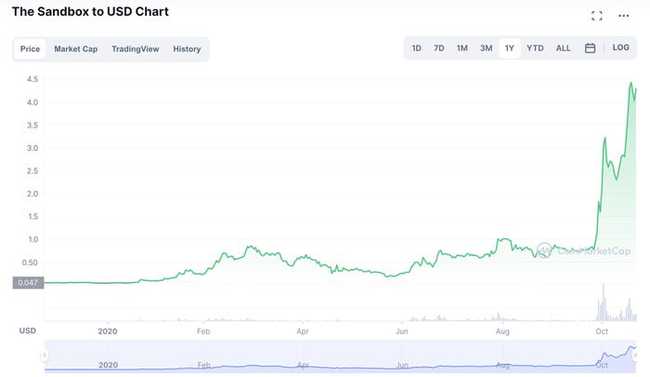Click the left handle of range slider
The width and height of the screenshot is (650, 377).
pyautogui.click(x=44, y=355)
